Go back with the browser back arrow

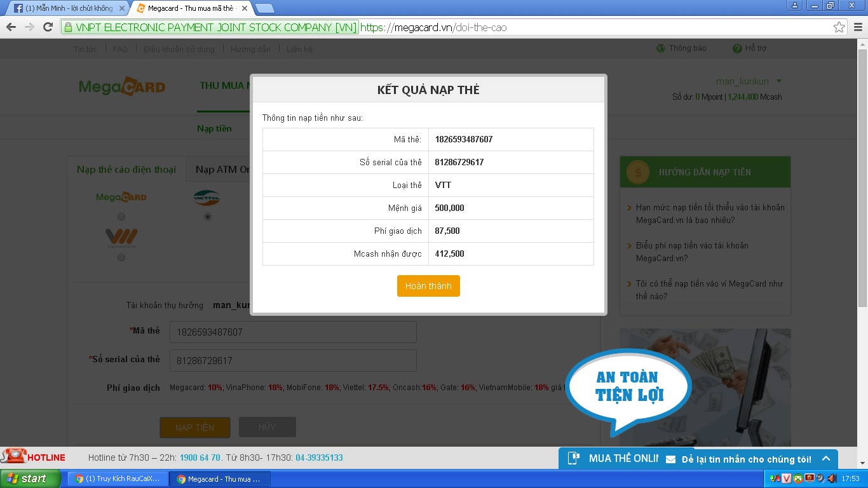pos(11,27)
